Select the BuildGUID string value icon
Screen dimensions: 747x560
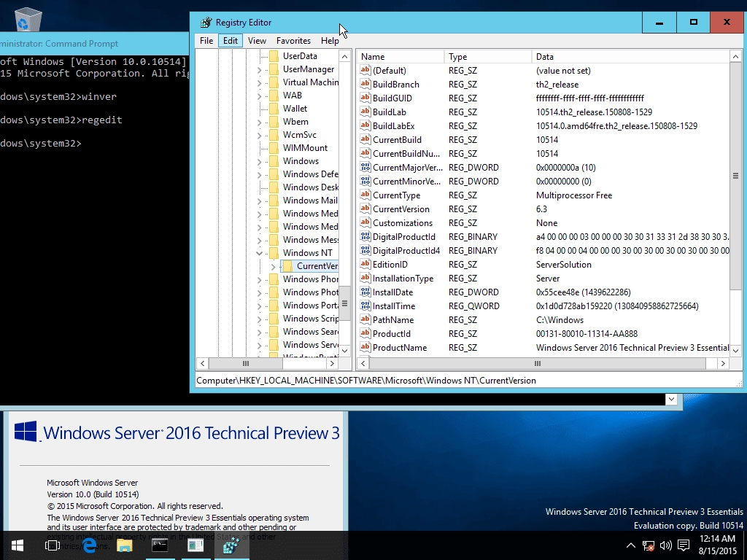365,98
